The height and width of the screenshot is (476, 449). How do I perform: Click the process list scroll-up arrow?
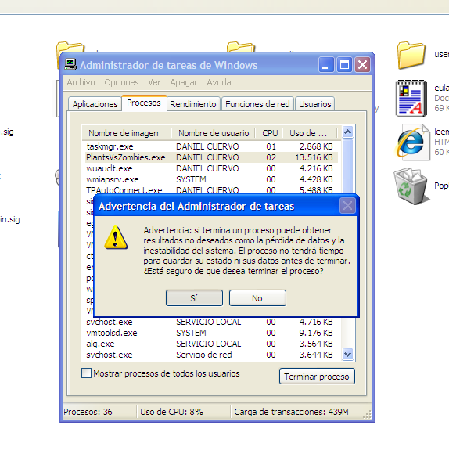347,132
